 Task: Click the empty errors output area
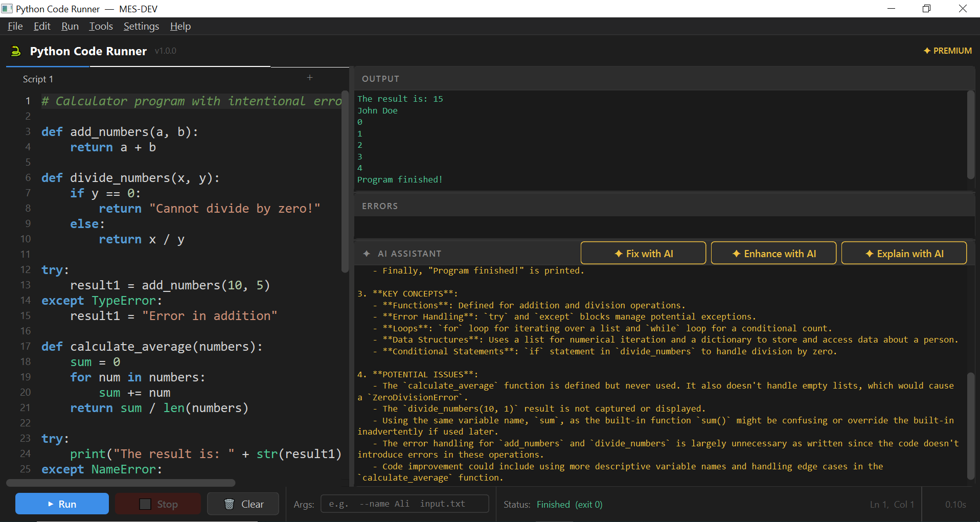coord(664,228)
